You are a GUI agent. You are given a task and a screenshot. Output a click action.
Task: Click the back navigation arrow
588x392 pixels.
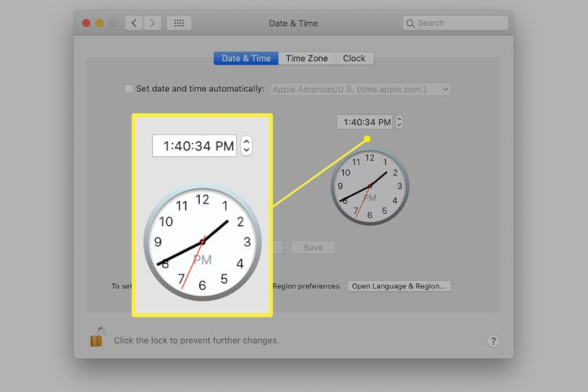134,24
